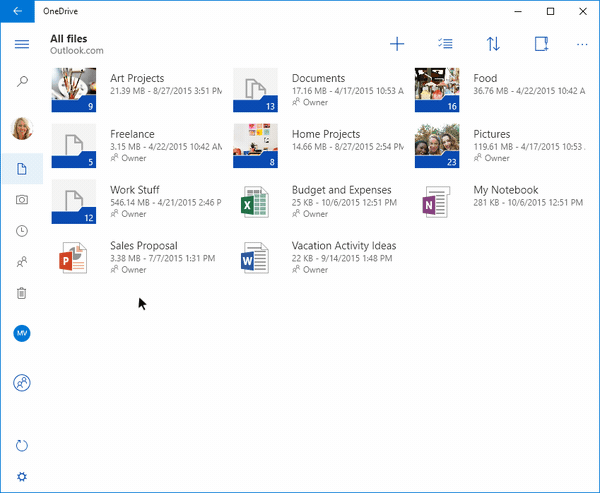Click the search magnifier icon
The height and width of the screenshot is (493, 600).
21,82
